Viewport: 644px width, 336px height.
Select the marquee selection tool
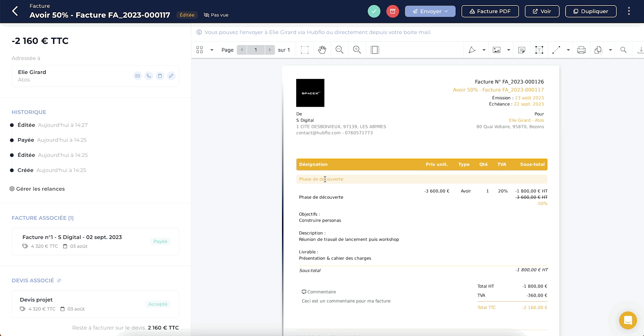click(305, 50)
